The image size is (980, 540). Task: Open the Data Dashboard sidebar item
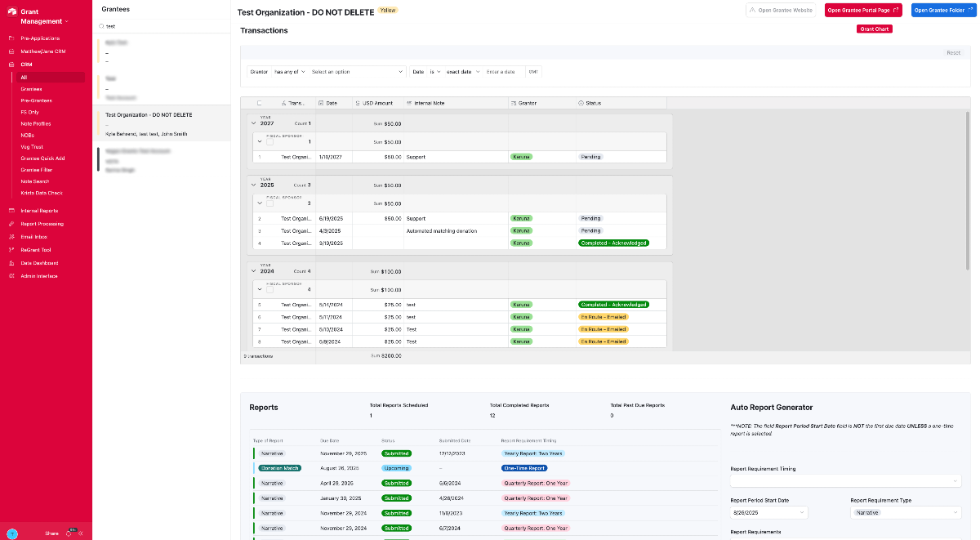click(39, 263)
